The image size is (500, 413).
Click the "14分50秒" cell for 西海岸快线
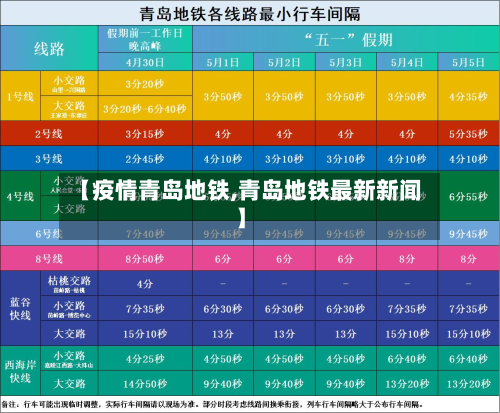click(x=145, y=384)
